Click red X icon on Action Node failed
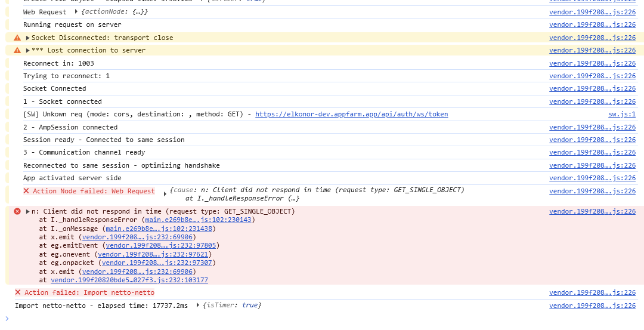Viewport: 644px width, 330px height. click(26, 191)
